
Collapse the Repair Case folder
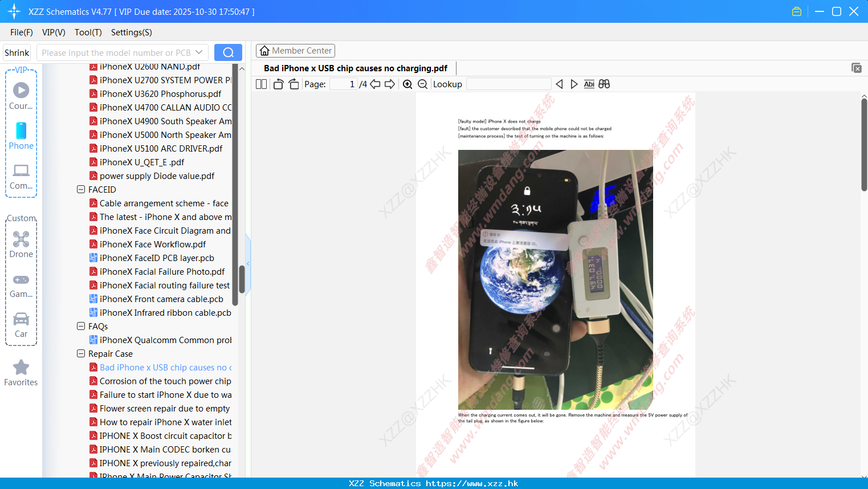click(81, 353)
